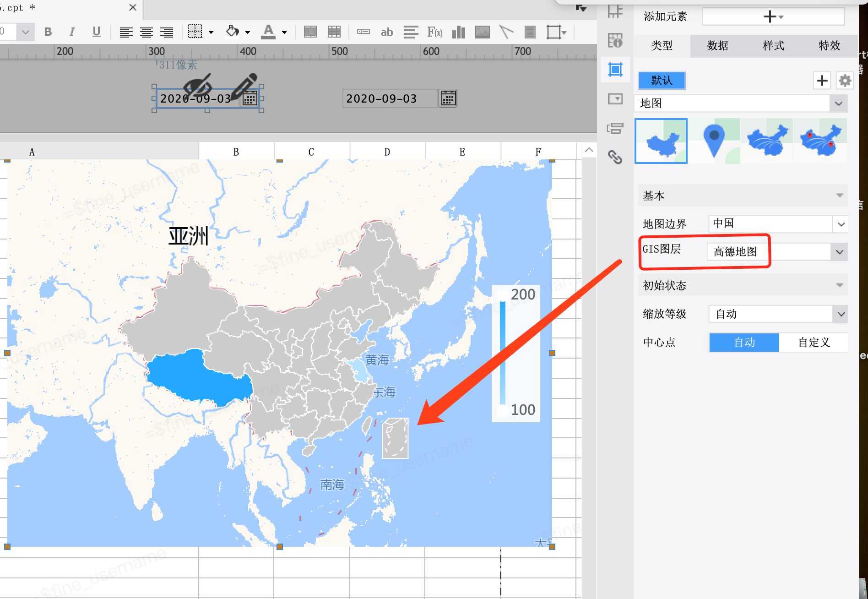Select the point map type thumbnail

click(714, 141)
